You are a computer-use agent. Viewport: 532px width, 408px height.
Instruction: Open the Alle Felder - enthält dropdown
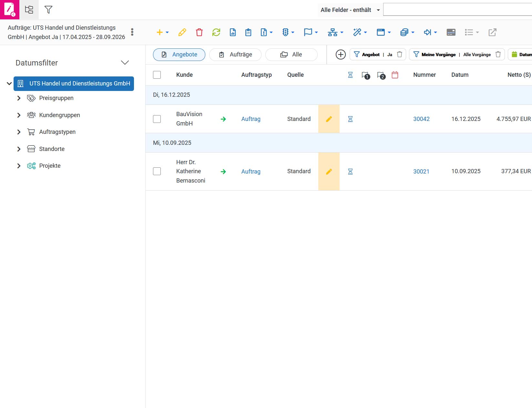coord(350,10)
